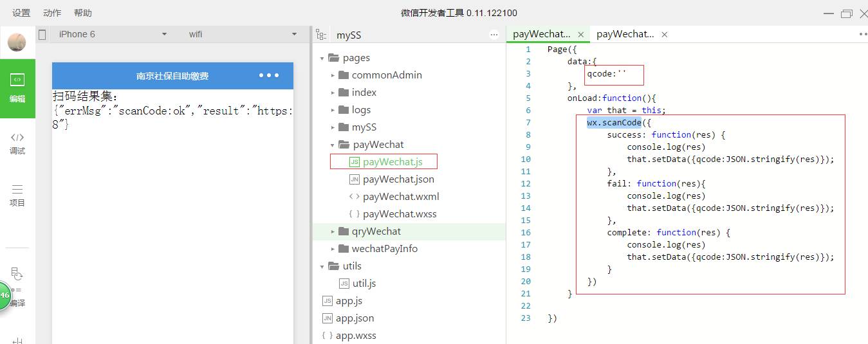Expand the mySS subfolder
868x344 pixels.
click(333, 127)
